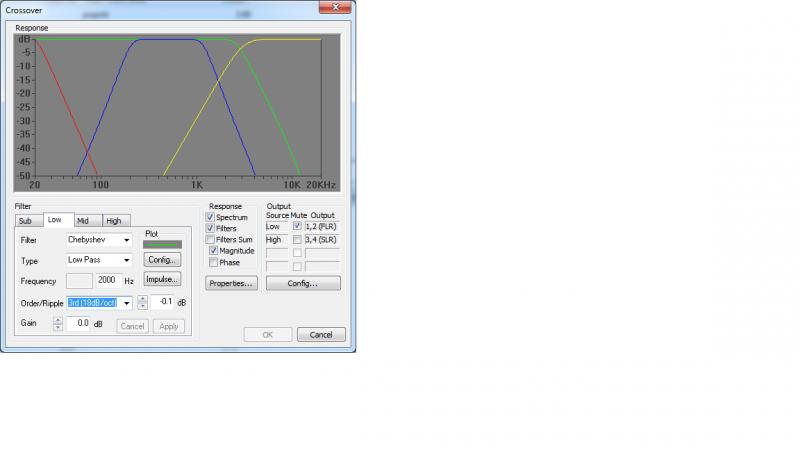Select the Low filter tab
This screenshot has width=800, height=450.
[x=59, y=220]
